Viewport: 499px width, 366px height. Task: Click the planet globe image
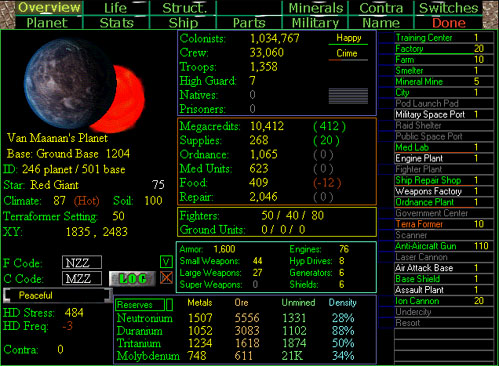click(x=85, y=84)
